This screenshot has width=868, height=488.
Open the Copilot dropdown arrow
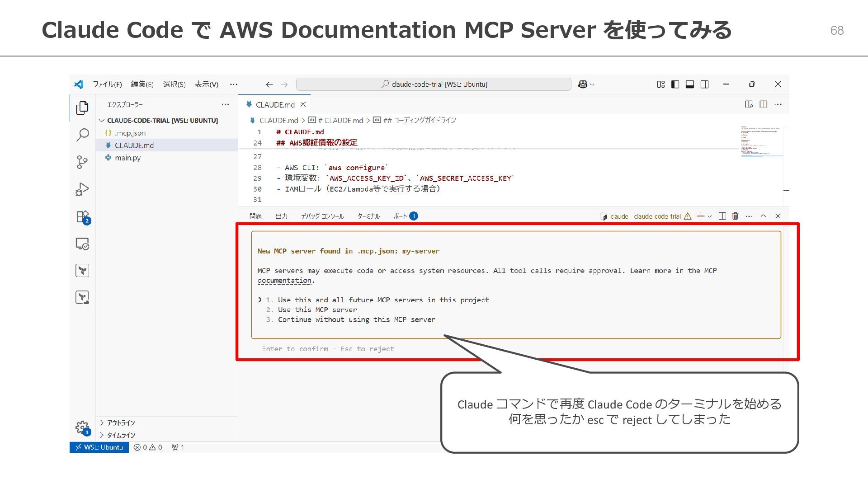[592, 84]
